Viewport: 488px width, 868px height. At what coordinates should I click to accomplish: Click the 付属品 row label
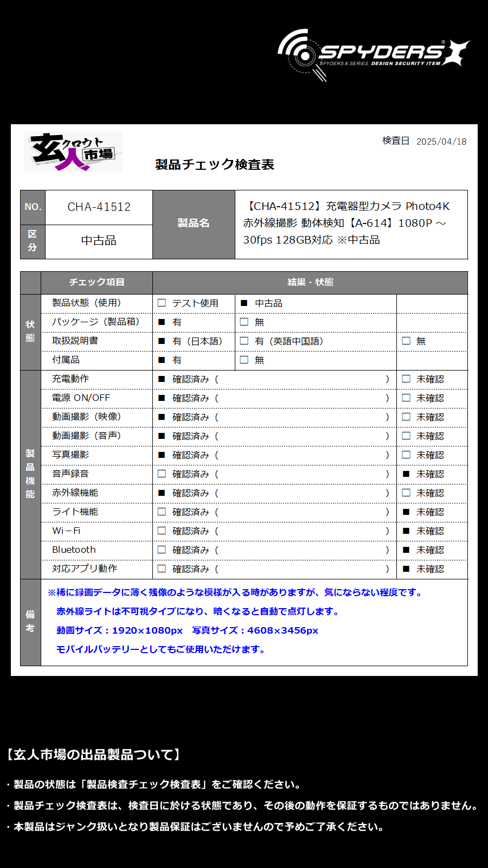pos(66,360)
